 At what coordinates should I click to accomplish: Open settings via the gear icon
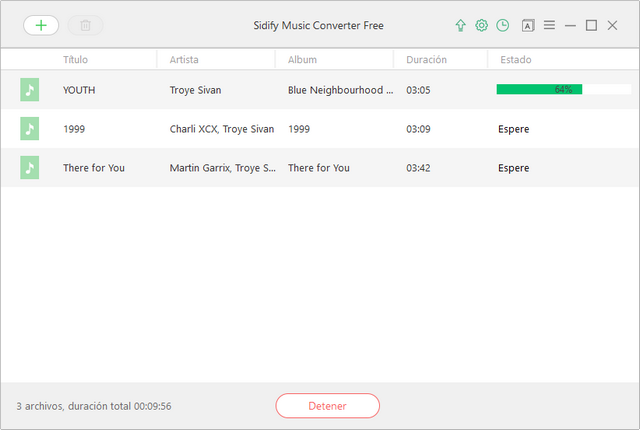click(482, 25)
